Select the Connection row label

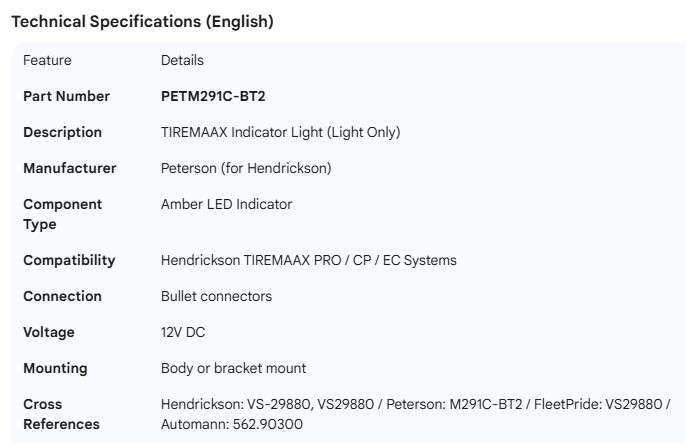(x=62, y=296)
